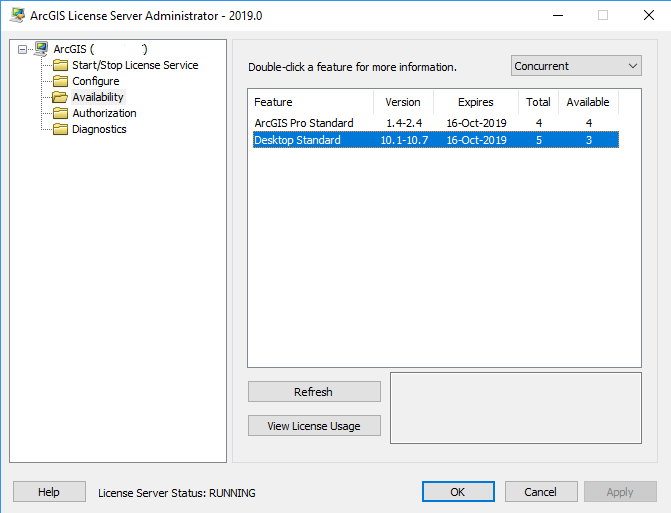This screenshot has width=671, height=513.
Task: Minimize the License Server Administrator window
Action: point(558,15)
